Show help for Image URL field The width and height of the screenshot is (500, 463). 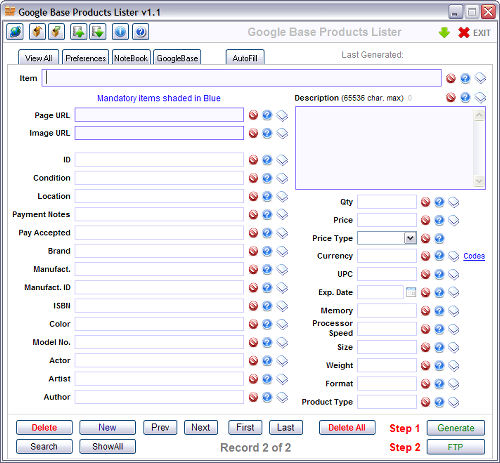[267, 133]
